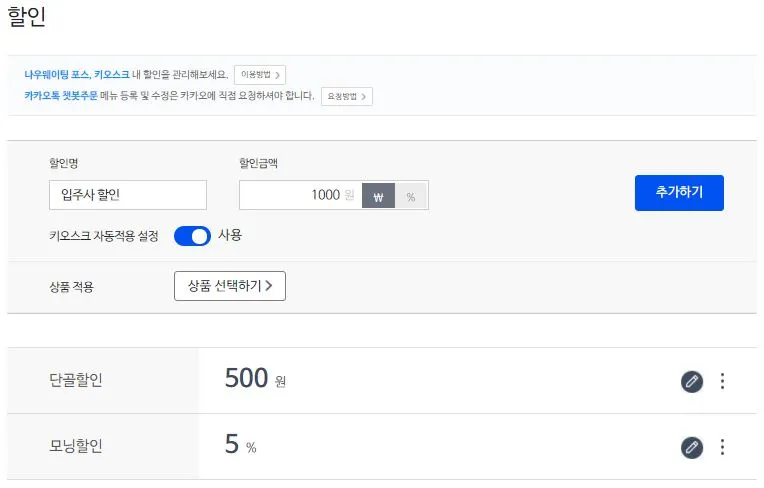
Task: Click the pencil edit icon for 모닝할인
Action: pyautogui.click(x=692, y=447)
